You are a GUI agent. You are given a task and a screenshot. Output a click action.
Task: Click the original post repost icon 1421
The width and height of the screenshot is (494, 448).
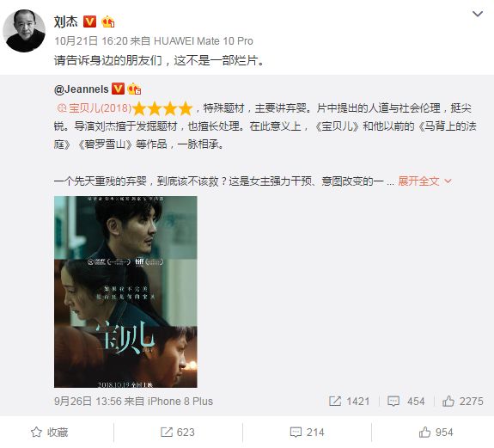(x=349, y=401)
